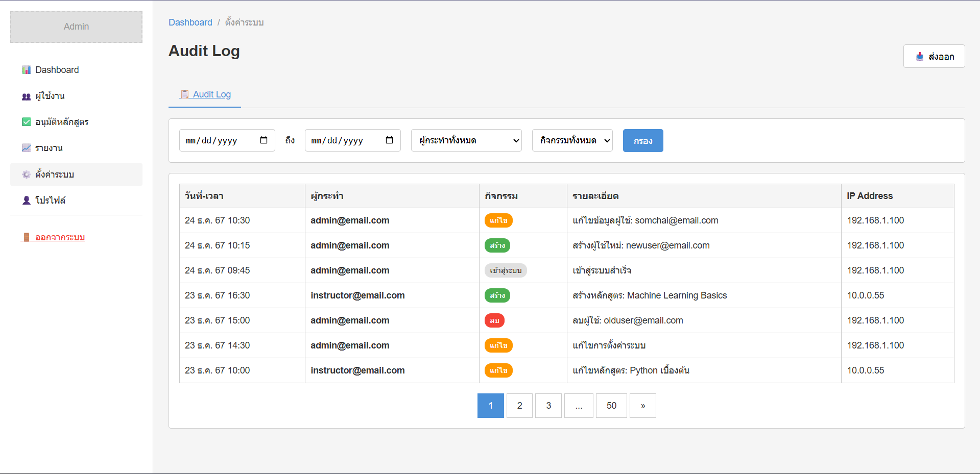Open calendar picker on end date field
The image size is (980, 474).
pyautogui.click(x=389, y=140)
